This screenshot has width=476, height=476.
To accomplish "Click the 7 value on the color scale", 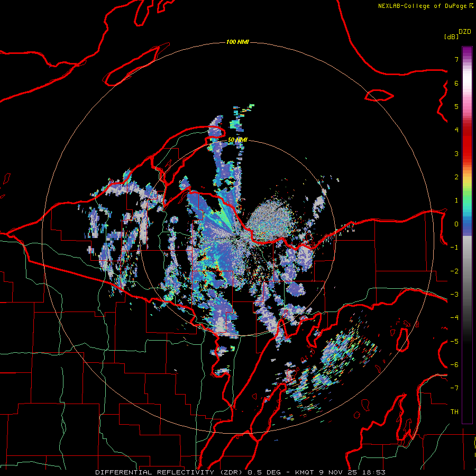I will pos(456,59).
